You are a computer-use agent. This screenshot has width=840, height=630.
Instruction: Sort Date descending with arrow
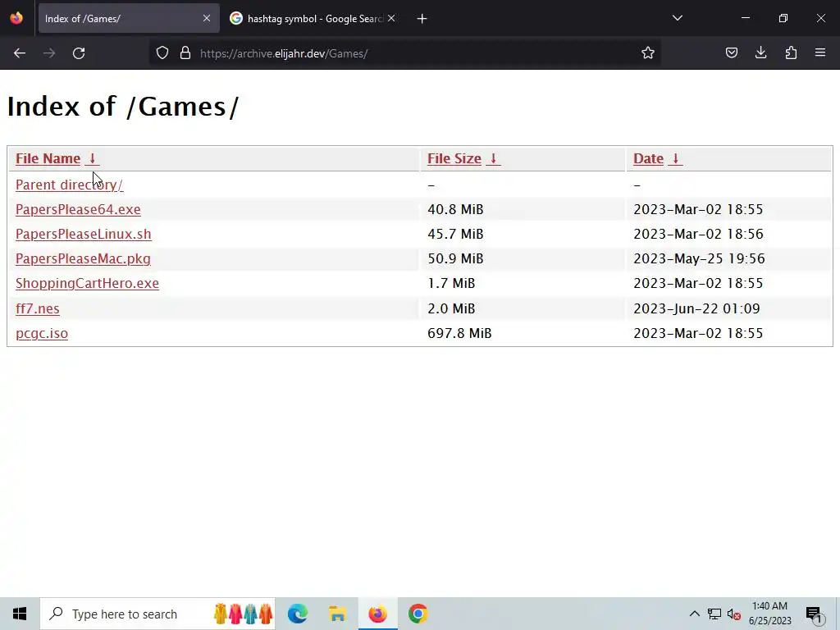click(x=676, y=158)
